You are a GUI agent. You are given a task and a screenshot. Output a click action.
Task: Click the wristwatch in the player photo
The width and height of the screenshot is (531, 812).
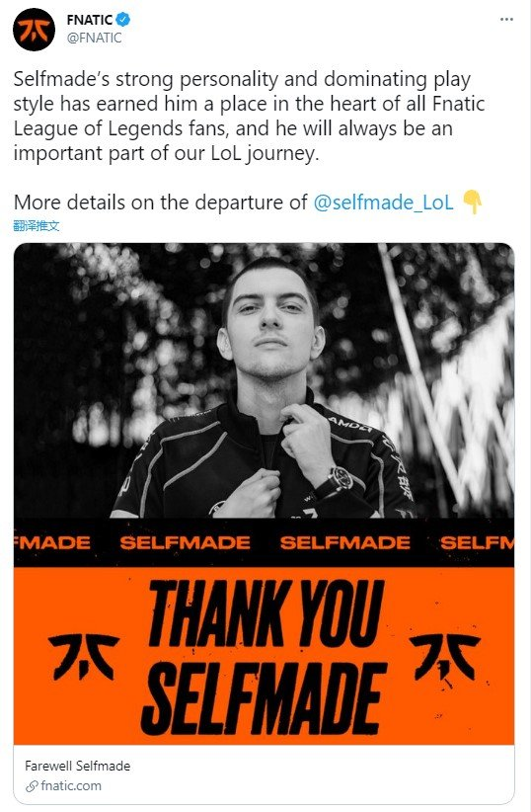[337, 479]
